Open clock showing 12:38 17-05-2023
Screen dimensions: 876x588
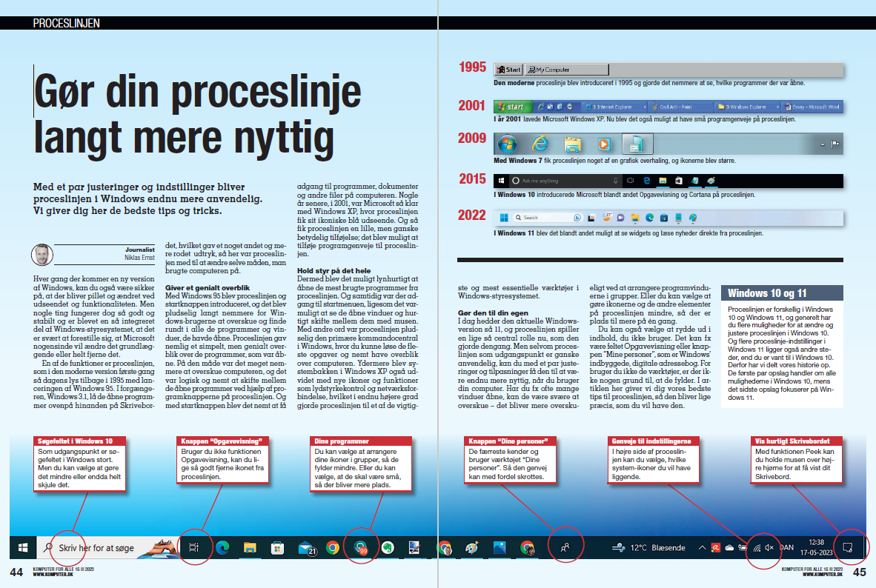tap(816, 548)
